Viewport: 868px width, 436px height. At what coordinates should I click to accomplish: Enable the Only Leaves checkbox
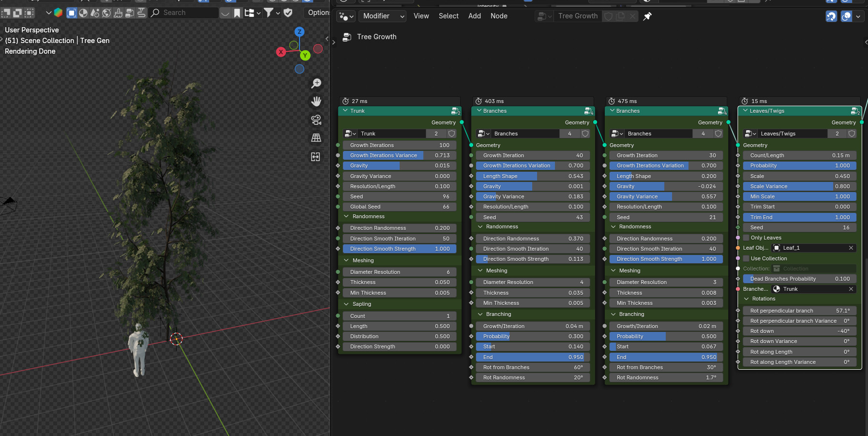pos(746,238)
